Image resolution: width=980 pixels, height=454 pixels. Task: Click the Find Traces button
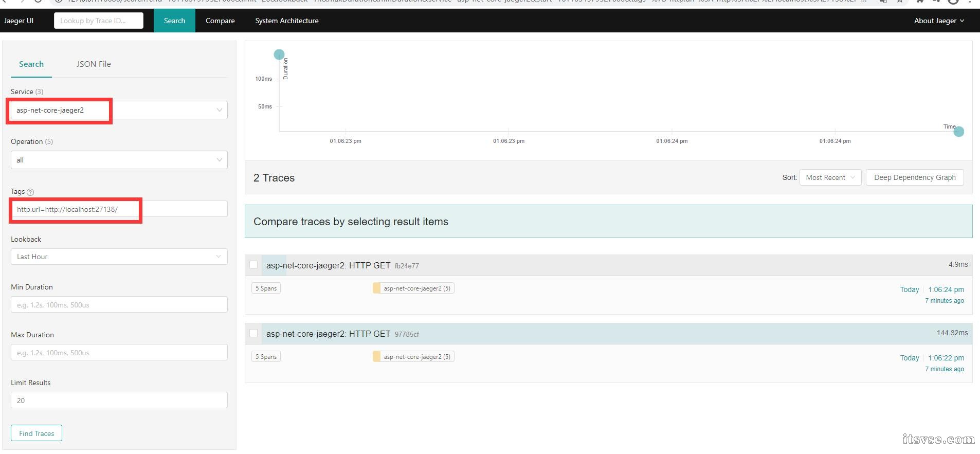pyautogui.click(x=37, y=433)
